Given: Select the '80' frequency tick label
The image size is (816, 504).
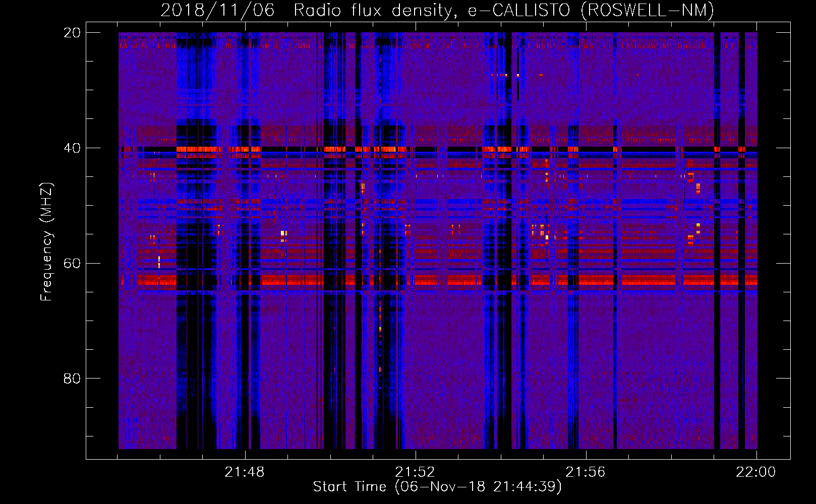Looking at the screenshot, I should tap(72, 378).
